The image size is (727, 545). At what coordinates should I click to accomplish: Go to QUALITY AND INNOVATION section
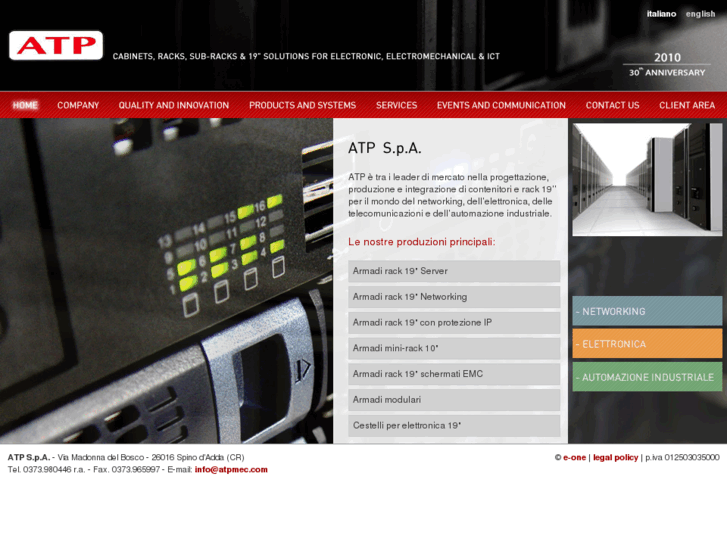tap(173, 105)
